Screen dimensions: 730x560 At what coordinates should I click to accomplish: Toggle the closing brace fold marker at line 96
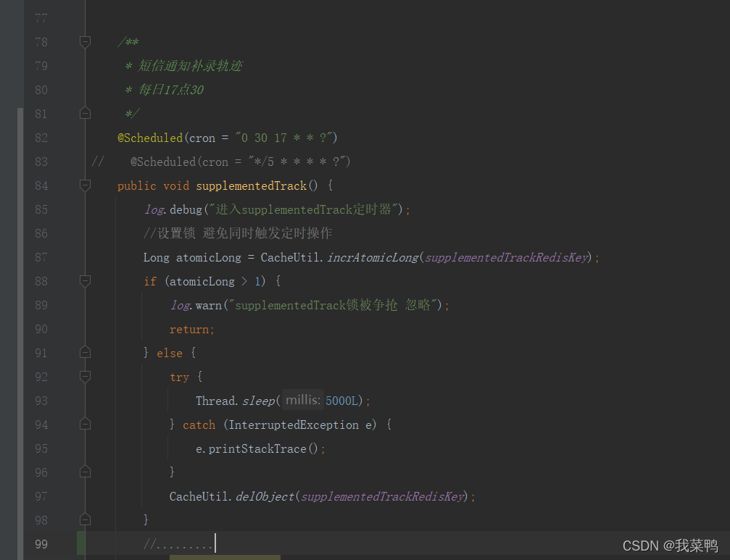(85, 472)
